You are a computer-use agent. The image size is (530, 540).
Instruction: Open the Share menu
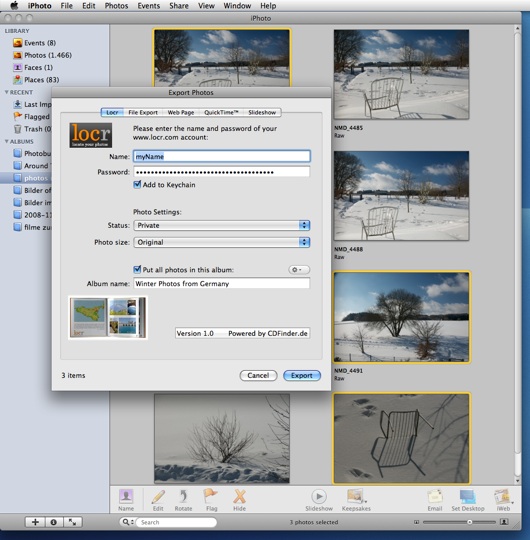(x=179, y=6)
